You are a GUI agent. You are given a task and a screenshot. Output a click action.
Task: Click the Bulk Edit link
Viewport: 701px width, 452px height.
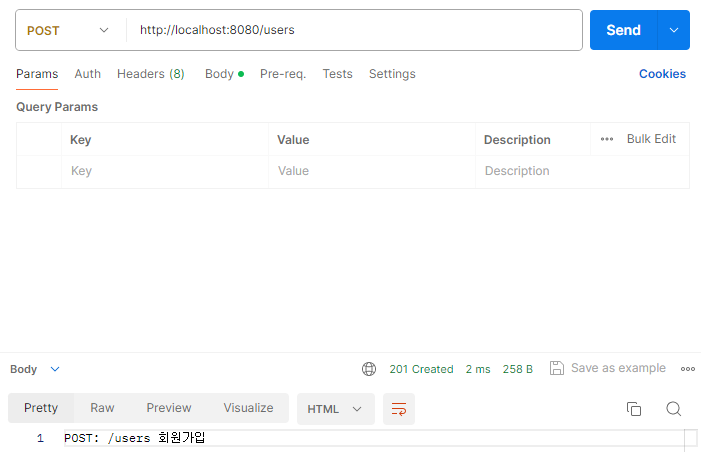(x=651, y=139)
